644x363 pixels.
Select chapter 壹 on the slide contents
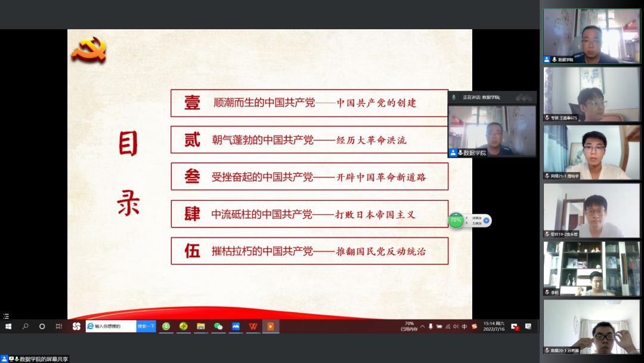[309, 103]
